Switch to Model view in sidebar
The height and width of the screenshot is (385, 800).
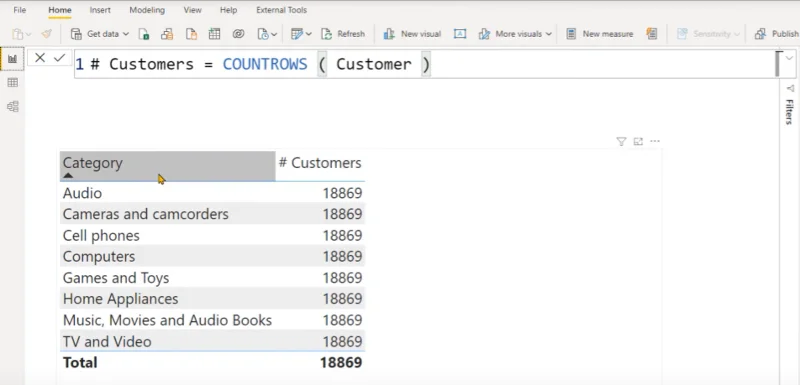pyautogui.click(x=12, y=106)
